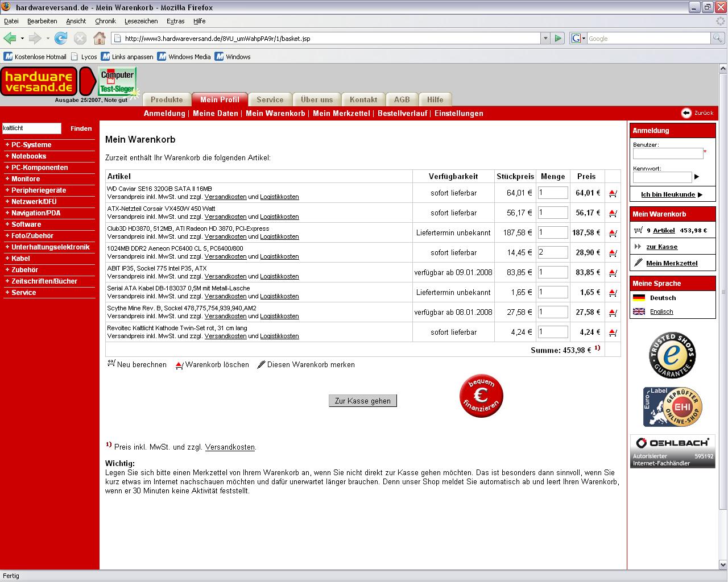Open the Kontakt tab
728x582 pixels.
[x=363, y=99]
